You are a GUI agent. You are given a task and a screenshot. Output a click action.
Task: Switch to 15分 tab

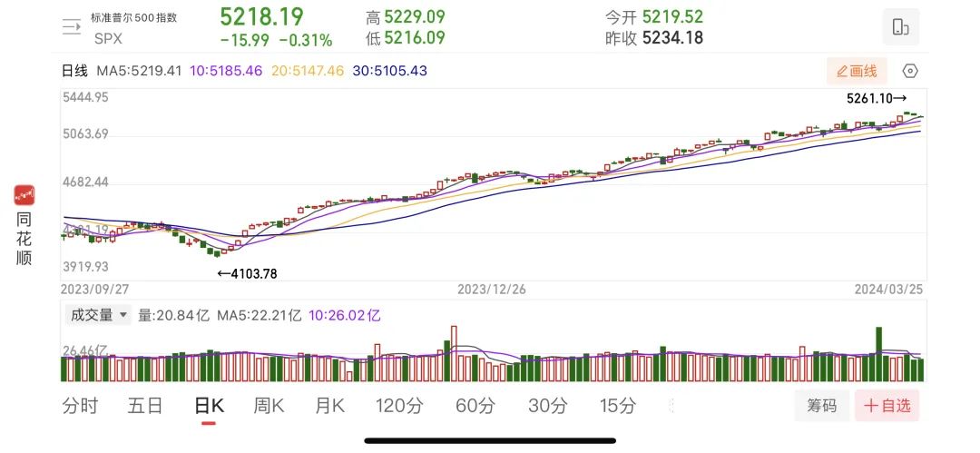(x=618, y=406)
